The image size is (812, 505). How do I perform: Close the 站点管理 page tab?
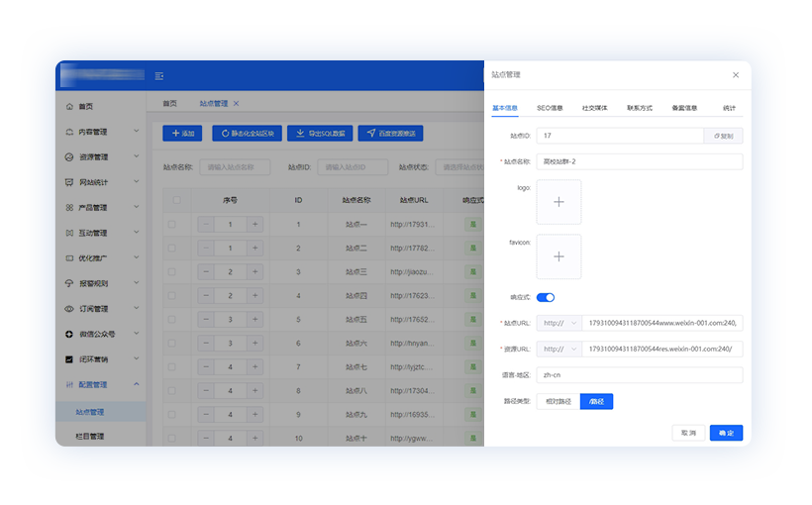click(x=236, y=104)
